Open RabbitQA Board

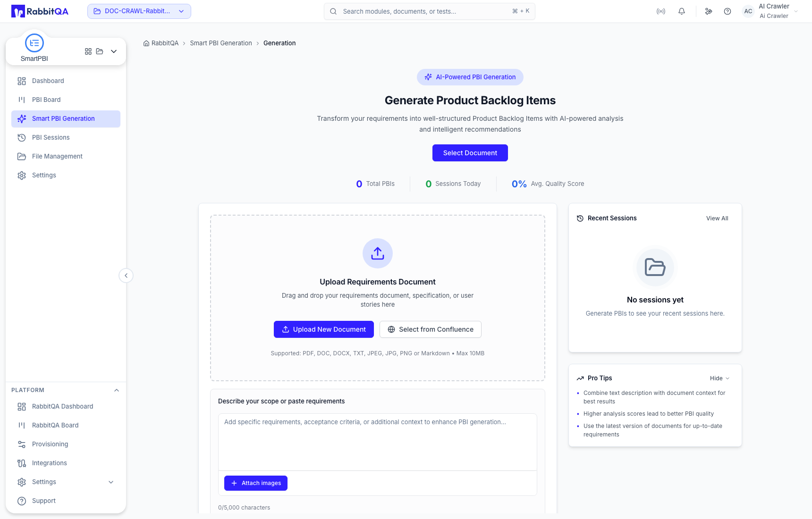tap(66, 426)
